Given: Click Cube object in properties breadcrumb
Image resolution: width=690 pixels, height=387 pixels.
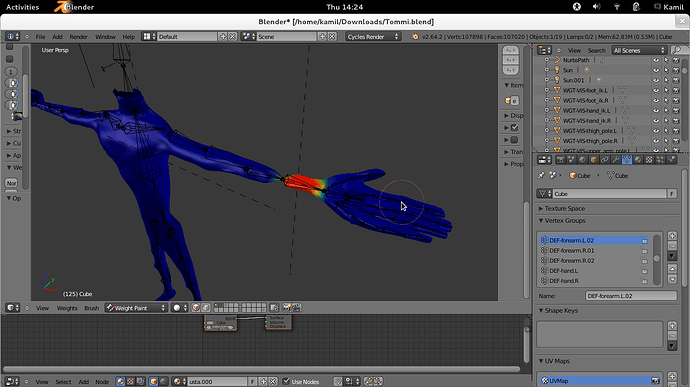Looking at the screenshot, I should pos(580,175).
